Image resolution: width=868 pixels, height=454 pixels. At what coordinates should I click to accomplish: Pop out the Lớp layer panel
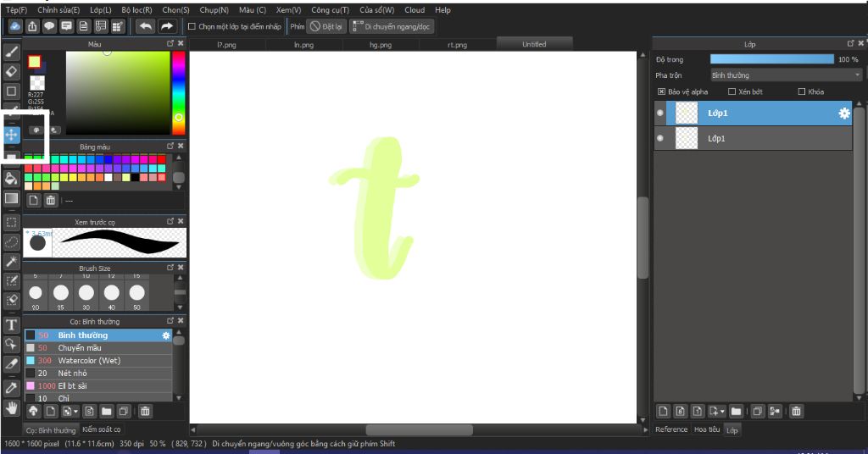(850, 43)
